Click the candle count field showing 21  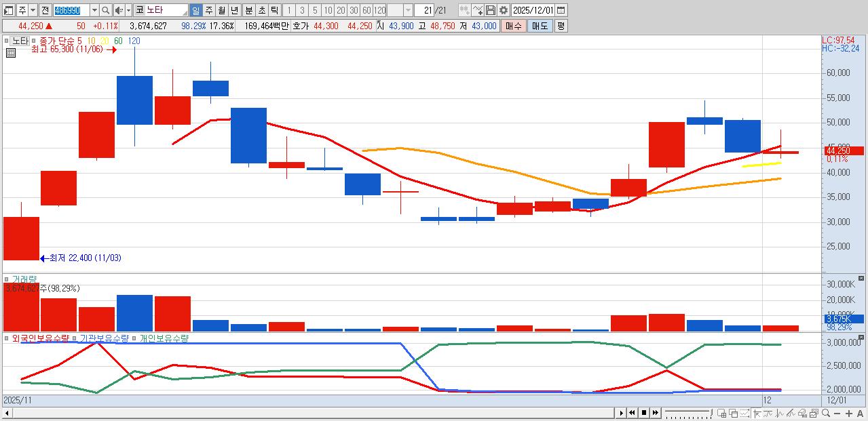424,10
